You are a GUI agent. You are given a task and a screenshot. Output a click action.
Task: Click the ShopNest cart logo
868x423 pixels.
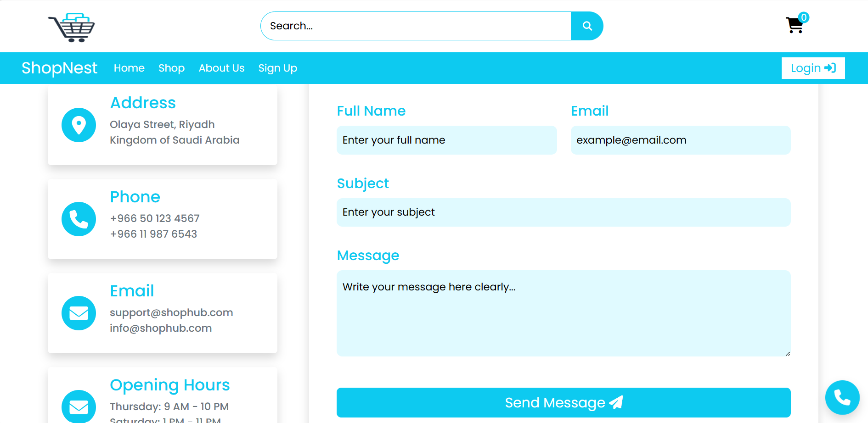pyautogui.click(x=72, y=28)
